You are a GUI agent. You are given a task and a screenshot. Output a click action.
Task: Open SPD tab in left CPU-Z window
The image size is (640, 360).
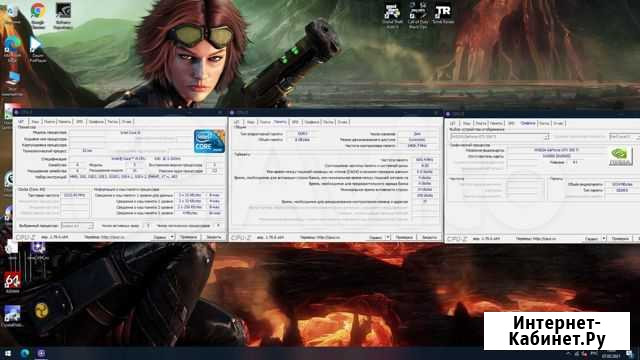click(80, 122)
